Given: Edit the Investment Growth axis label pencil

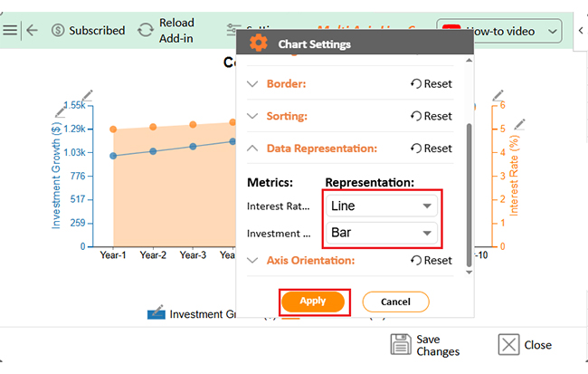Looking at the screenshot, I should [60, 111].
